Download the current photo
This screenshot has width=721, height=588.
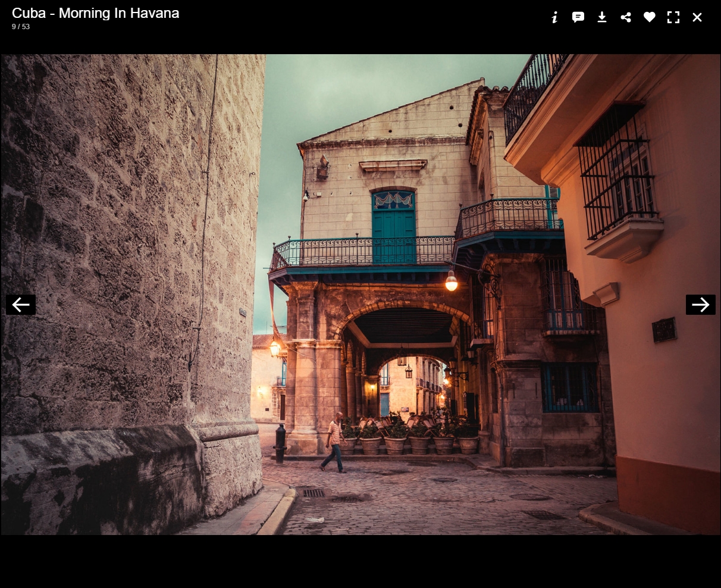602,17
